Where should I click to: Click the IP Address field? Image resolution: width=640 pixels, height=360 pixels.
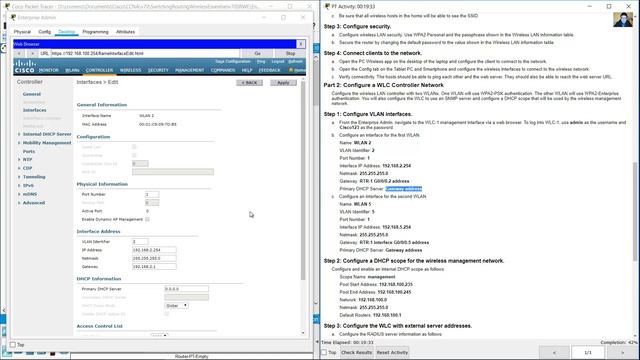154,250
